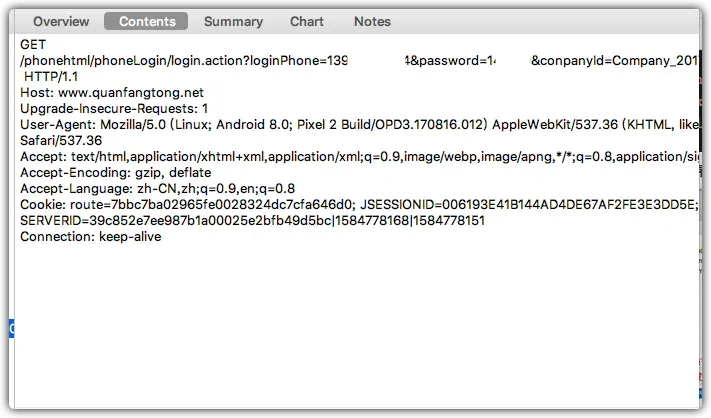Open the Notes tab

pyautogui.click(x=372, y=21)
